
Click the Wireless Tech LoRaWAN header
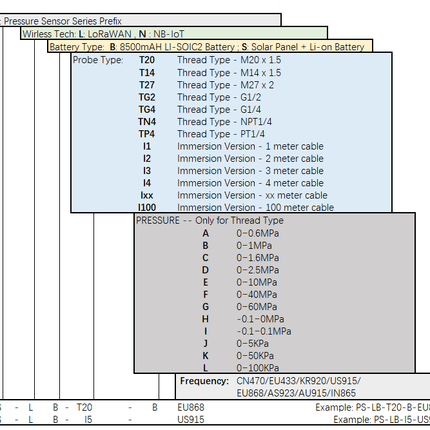click(x=103, y=34)
